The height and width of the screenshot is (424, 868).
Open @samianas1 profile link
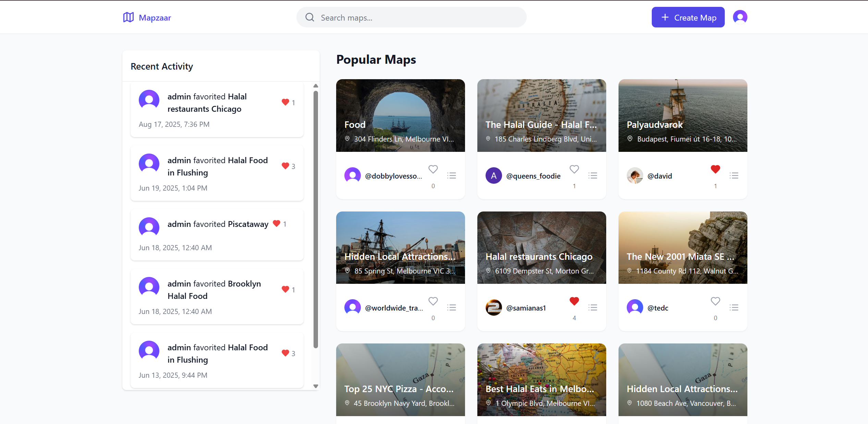[x=526, y=308]
